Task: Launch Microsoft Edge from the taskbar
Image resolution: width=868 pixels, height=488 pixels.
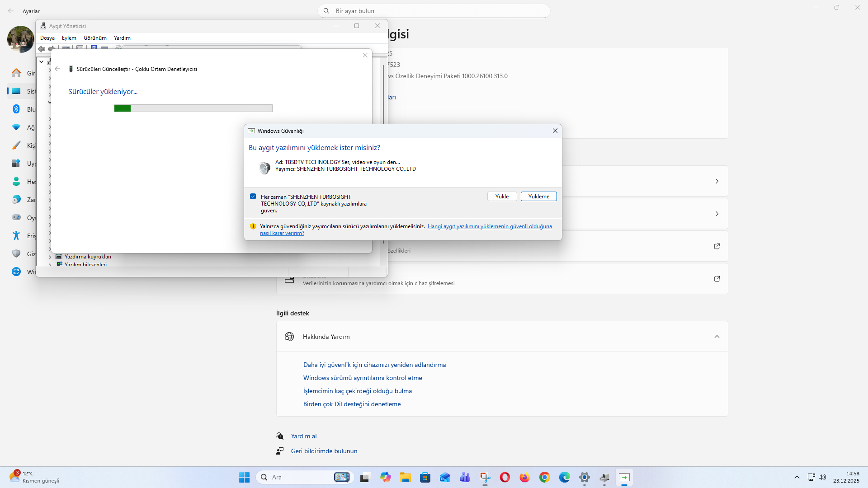Action: tap(564, 477)
